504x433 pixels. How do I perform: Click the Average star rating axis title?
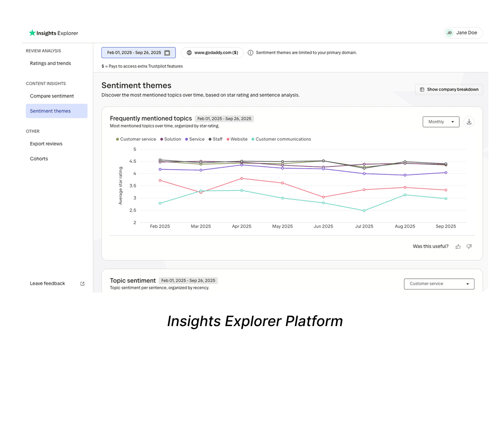[x=121, y=186]
